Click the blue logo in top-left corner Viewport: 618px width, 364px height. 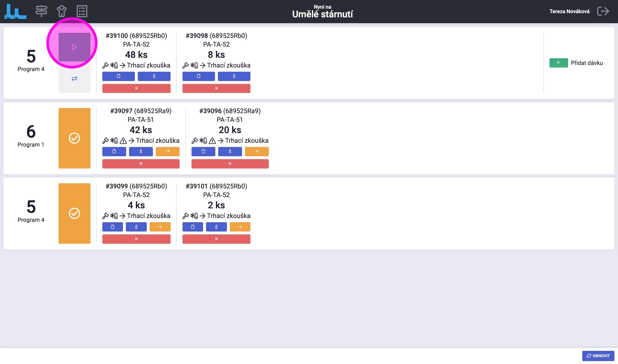(15, 12)
